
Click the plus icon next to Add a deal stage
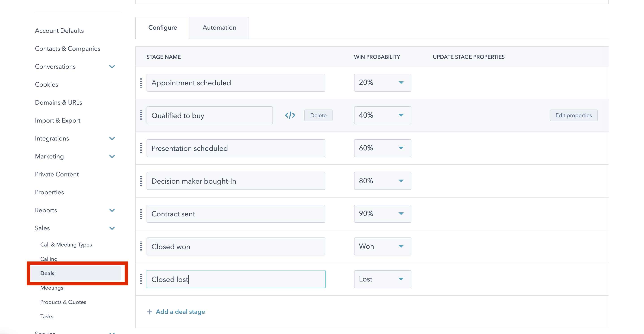150,312
